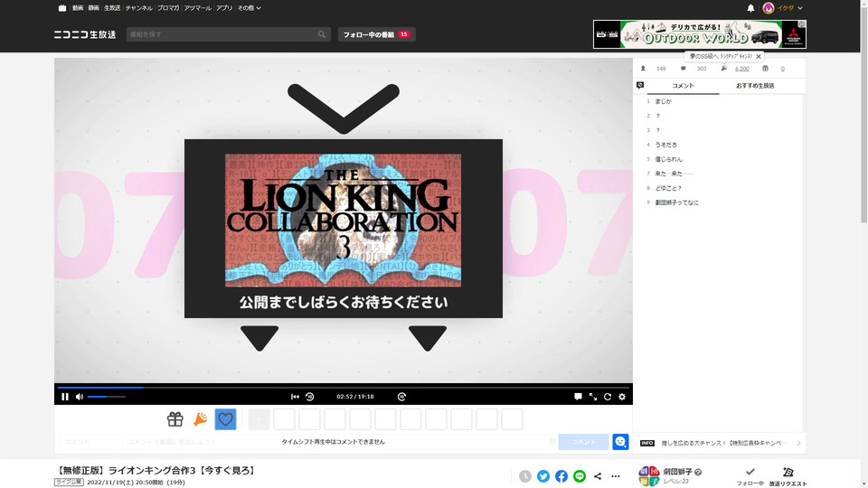The height and width of the screenshot is (488, 868).
Task: Expand the INFO banner arrow
Action: click(x=798, y=443)
